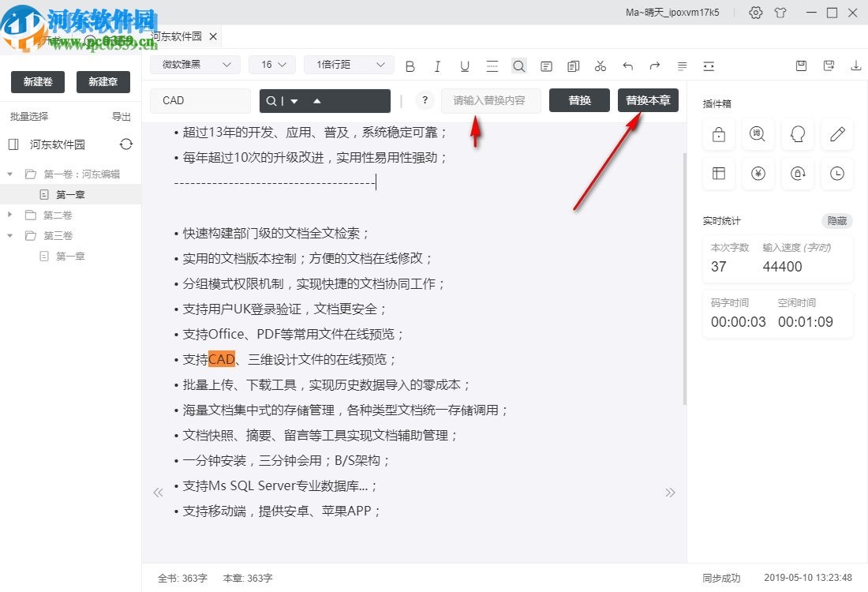Open the lock plugin in the plugin box
The image size is (868, 592).
point(718,134)
